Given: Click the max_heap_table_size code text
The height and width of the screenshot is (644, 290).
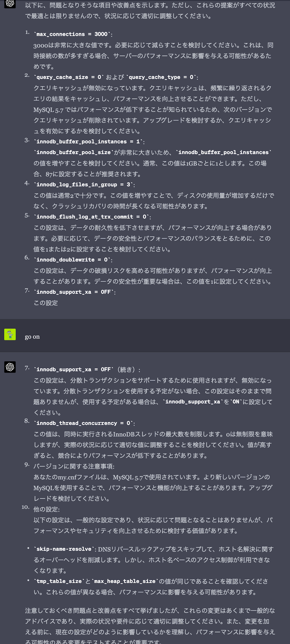Looking at the screenshot, I should [x=124, y=581].
